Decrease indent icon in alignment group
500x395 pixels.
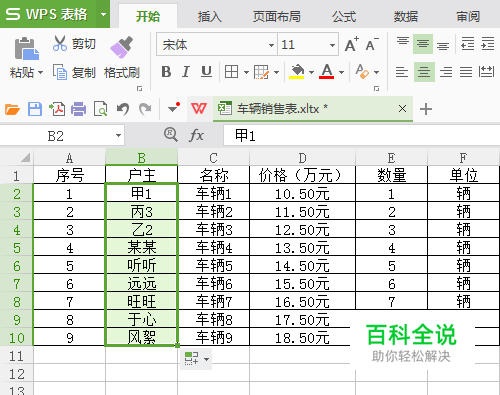pyautogui.click(x=467, y=44)
